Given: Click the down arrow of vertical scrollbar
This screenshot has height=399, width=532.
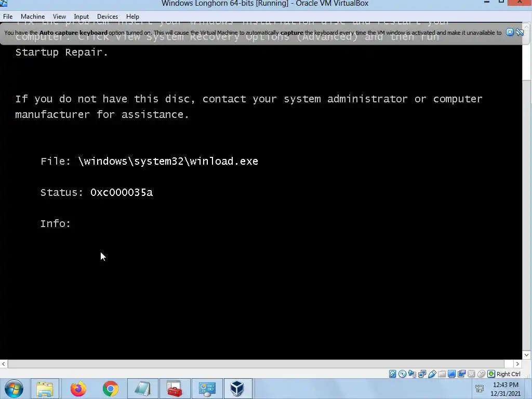Looking at the screenshot, I should point(527,355).
